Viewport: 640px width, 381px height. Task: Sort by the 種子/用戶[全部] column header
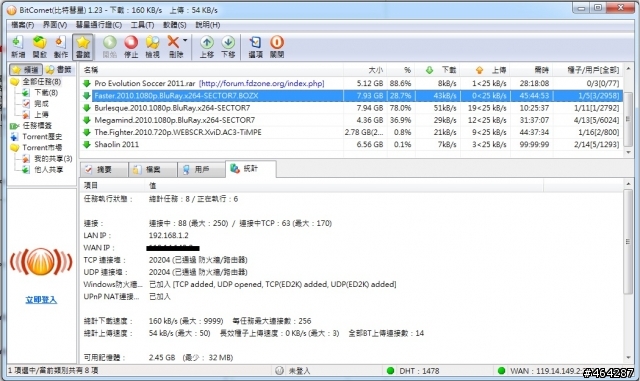[588, 70]
